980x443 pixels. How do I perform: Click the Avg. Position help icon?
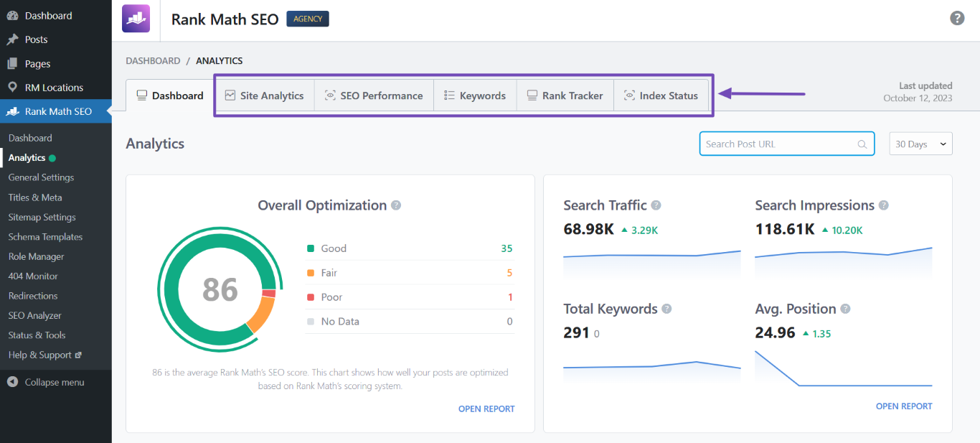coord(845,309)
